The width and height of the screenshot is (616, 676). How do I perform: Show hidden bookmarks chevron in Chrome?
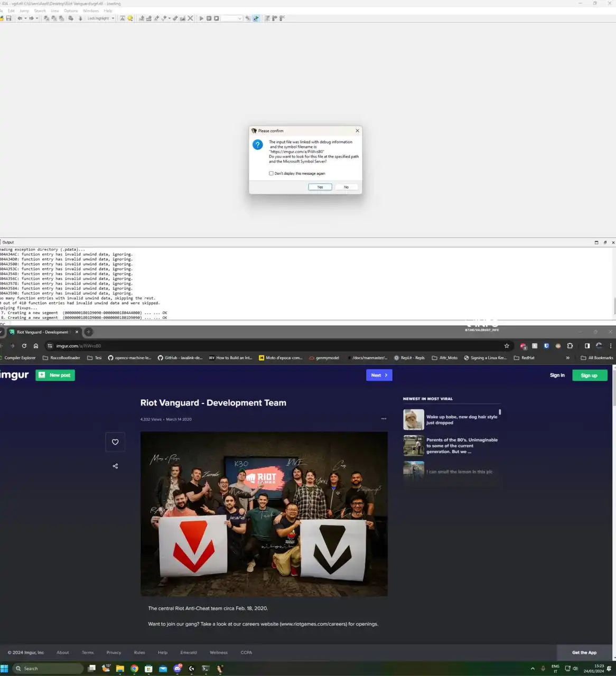pos(568,358)
